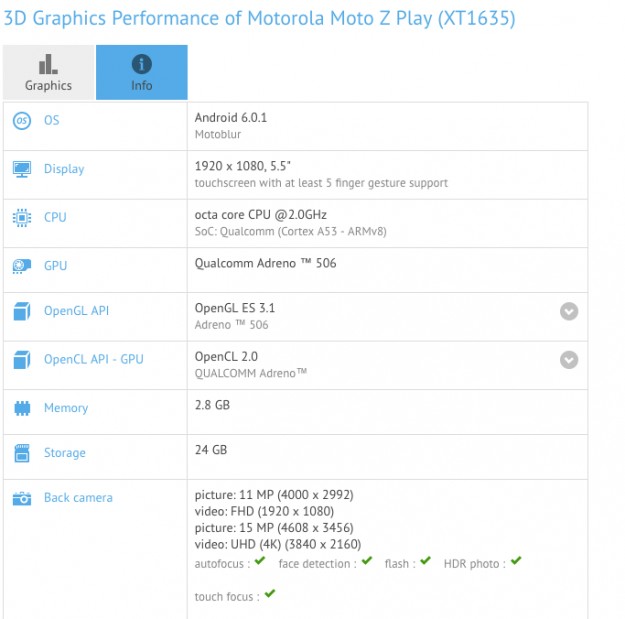Viewport: 625px width, 619px height.
Task: Click the Memory chip icon
Action: click(21, 408)
